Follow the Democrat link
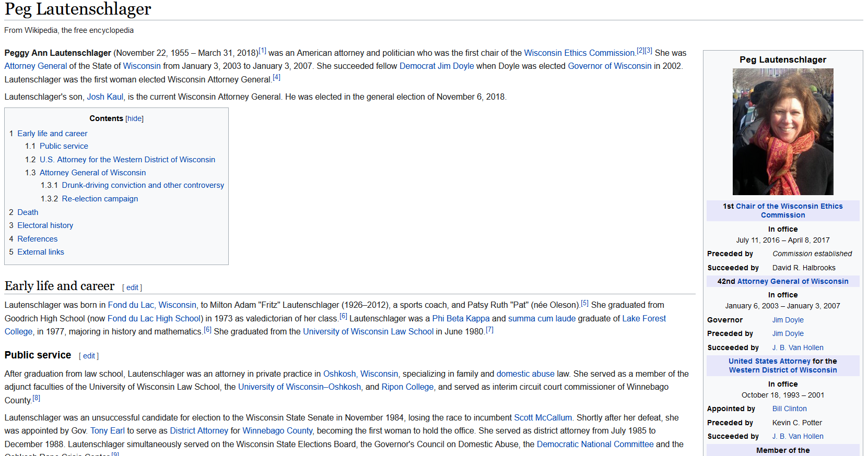Image resolution: width=868 pixels, height=456 pixels. click(x=417, y=66)
